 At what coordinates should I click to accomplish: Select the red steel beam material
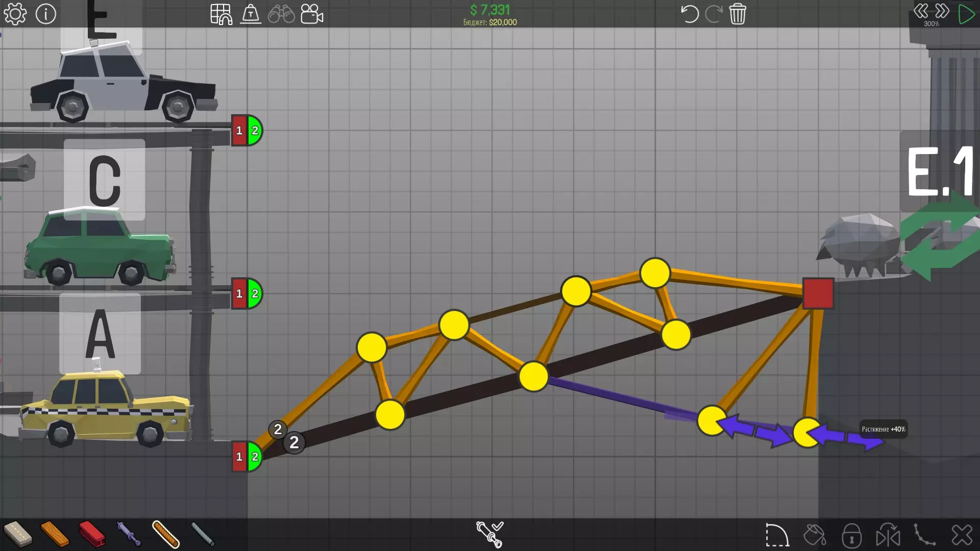pos(92,534)
